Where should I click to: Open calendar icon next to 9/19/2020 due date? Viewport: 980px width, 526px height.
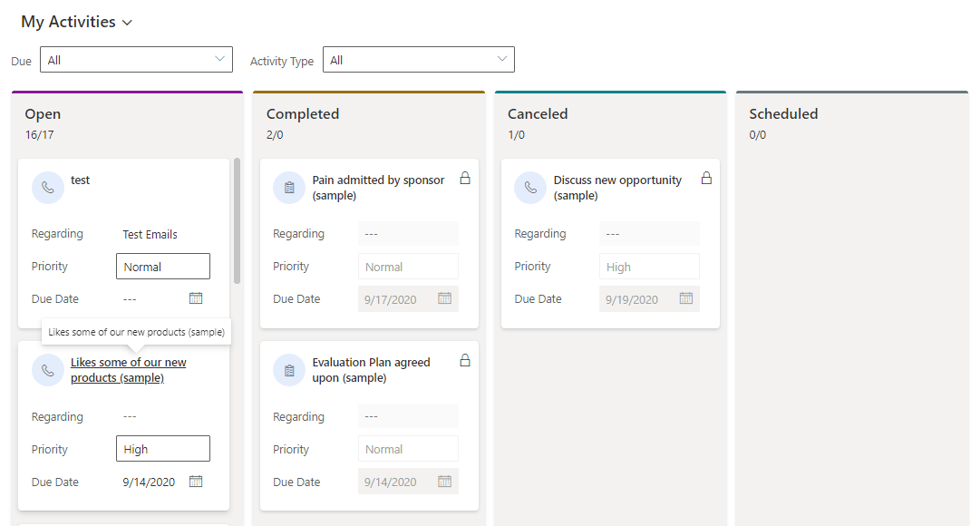[686, 298]
